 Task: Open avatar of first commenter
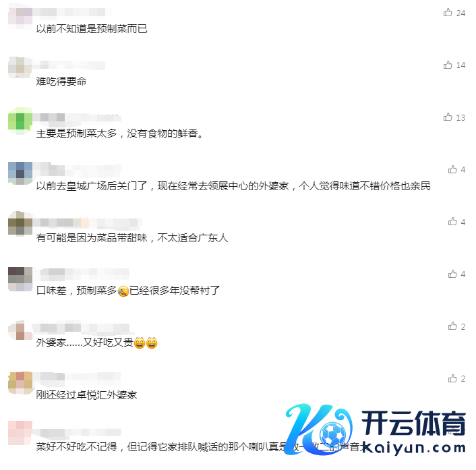(20, 17)
